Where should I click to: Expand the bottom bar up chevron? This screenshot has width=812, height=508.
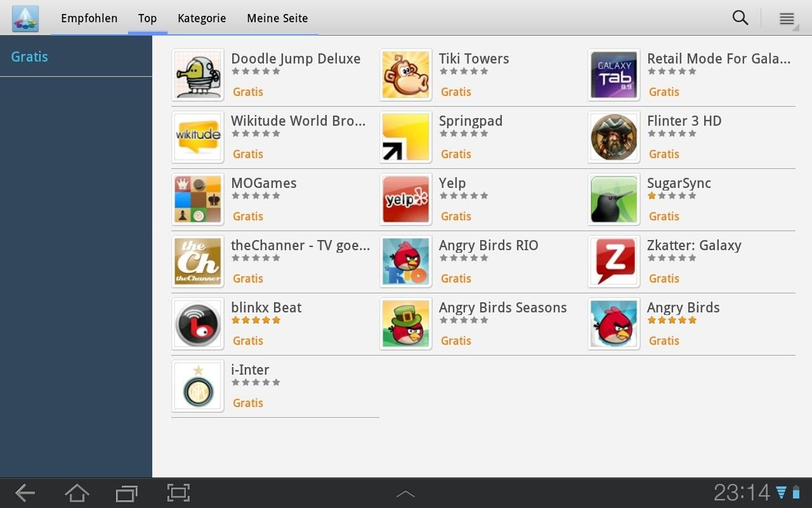click(405, 493)
